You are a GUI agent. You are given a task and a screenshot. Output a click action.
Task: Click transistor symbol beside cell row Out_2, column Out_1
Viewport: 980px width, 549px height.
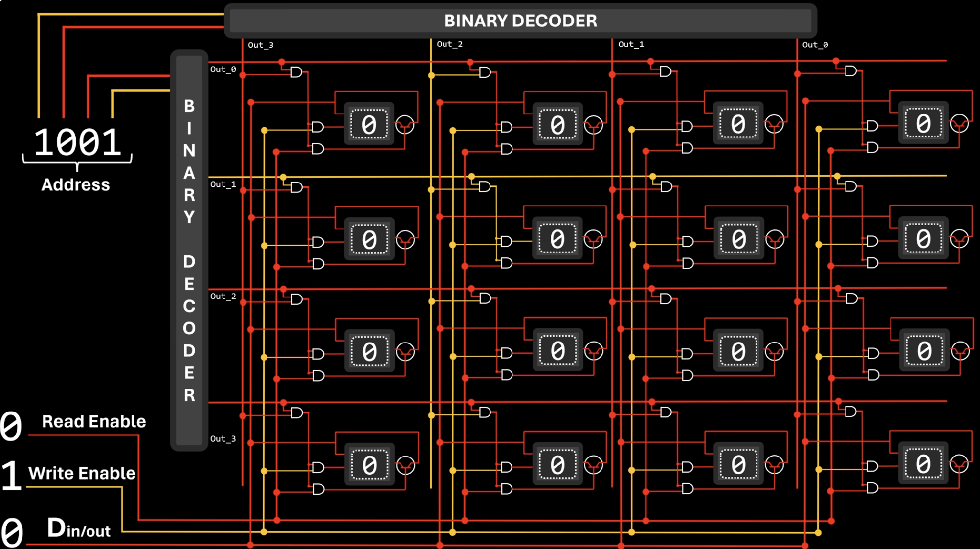click(774, 351)
